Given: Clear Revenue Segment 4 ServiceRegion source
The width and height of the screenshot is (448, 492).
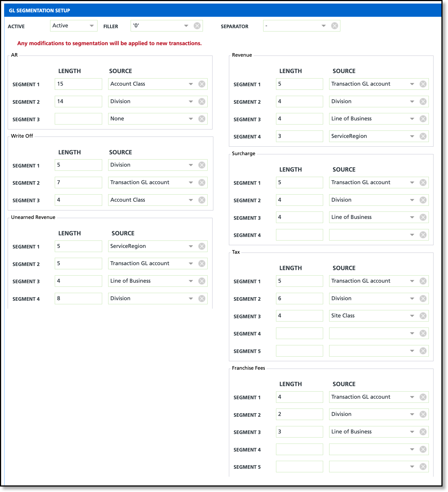Looking at the screenshot, I should [423, 136].
